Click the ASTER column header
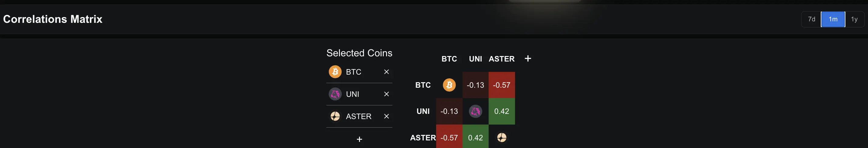 point(502,59)
